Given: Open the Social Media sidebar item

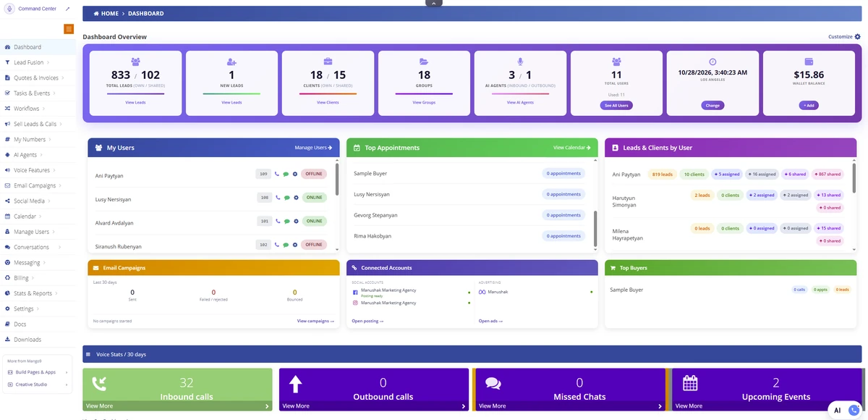Looking at the screenshot, I should pos(38,201).
